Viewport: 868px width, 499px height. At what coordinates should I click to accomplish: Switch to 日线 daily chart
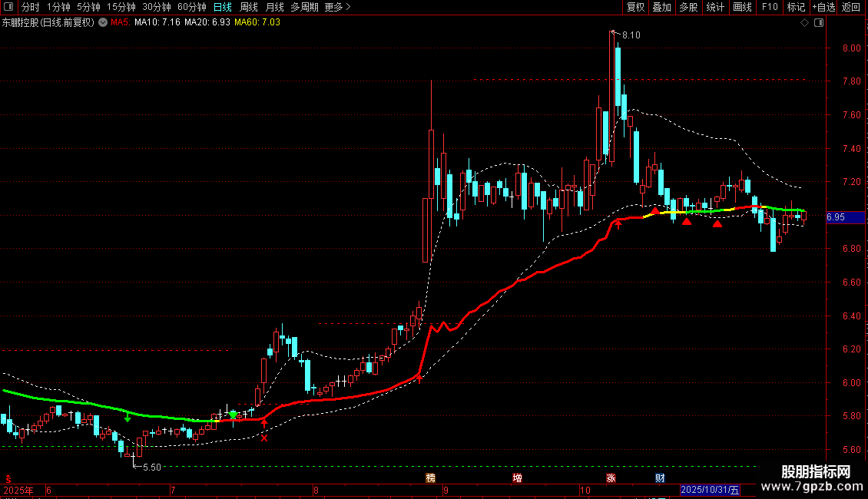(x=223, y=7)
